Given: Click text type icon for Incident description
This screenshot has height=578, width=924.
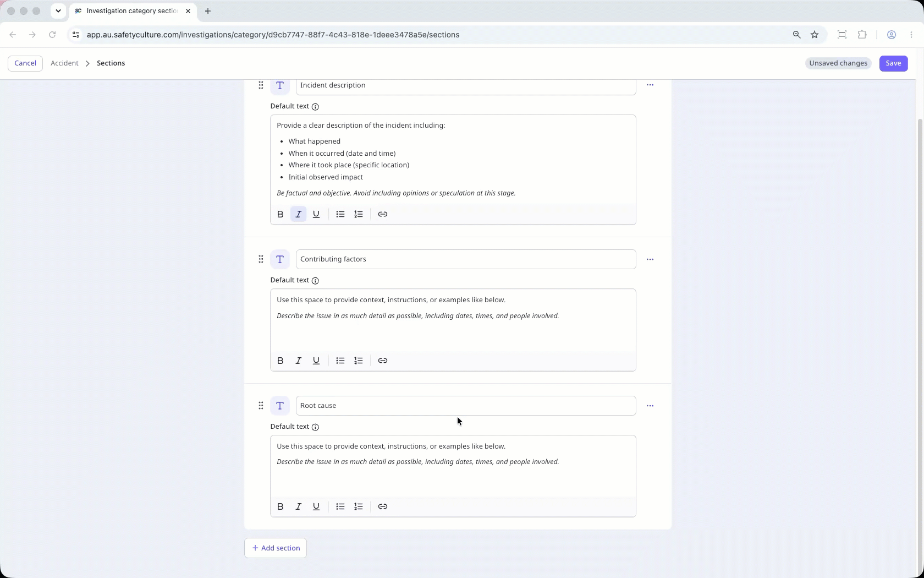Looking at the screenshot, I should [x=280, y=85].
